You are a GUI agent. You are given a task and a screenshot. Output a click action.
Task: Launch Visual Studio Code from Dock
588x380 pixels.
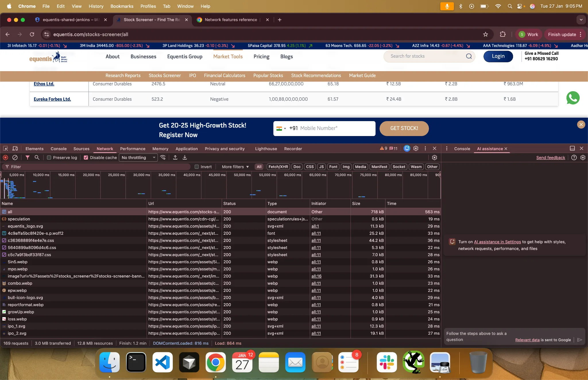click(163, 362)
